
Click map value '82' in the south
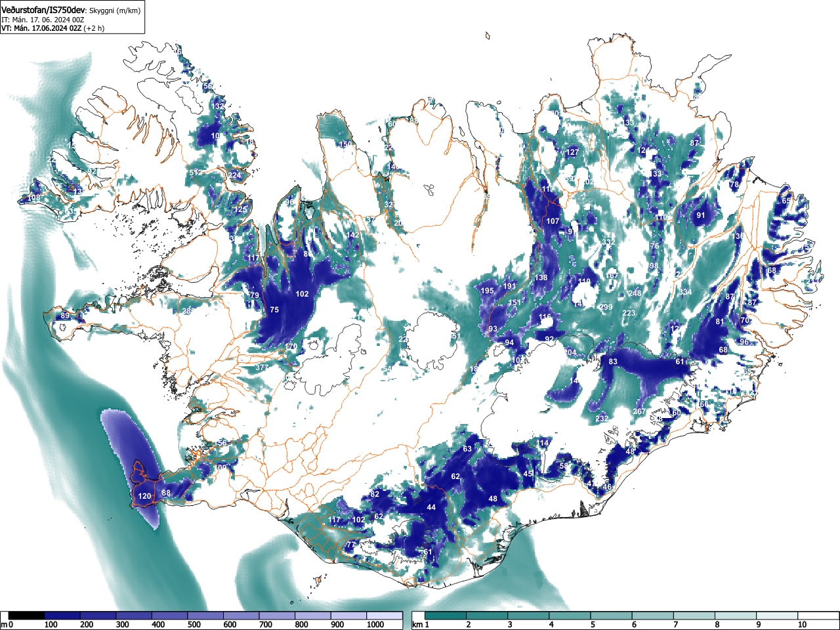[375, 494]
